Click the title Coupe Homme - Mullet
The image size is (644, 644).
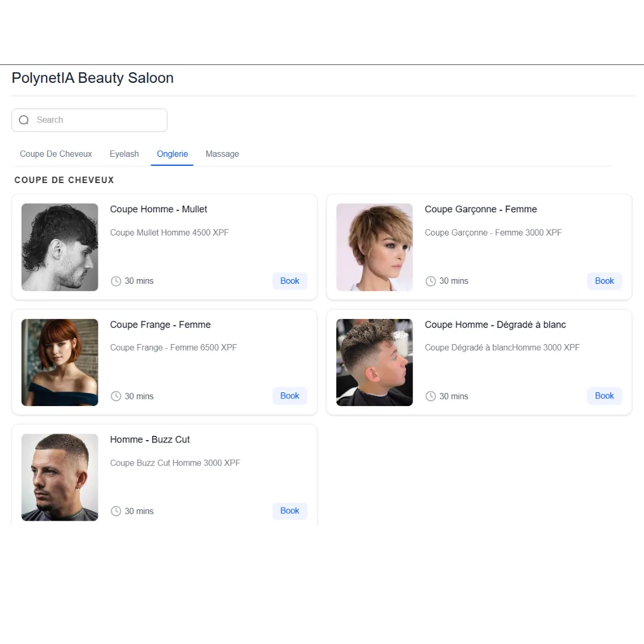159,209
